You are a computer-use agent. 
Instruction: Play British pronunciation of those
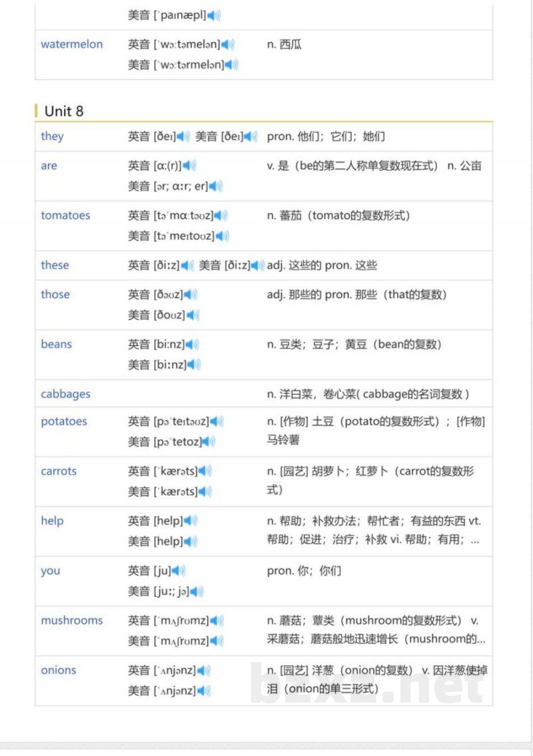pyautogui.click(x=191, y=295)
